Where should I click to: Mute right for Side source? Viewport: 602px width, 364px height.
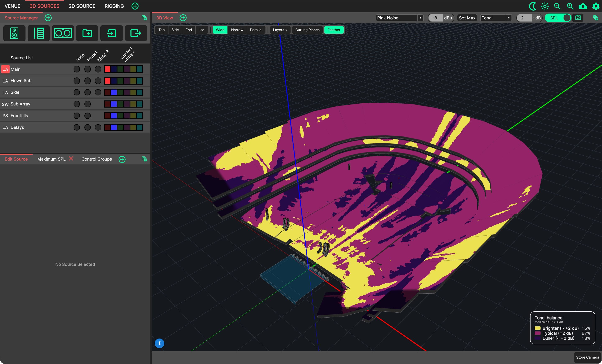[98, 92]
